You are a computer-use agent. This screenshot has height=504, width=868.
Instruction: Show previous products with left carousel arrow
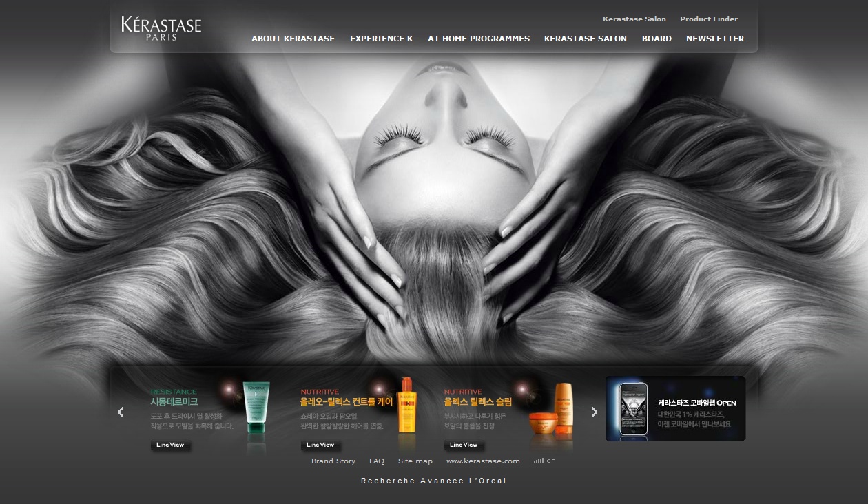(121, 412)
